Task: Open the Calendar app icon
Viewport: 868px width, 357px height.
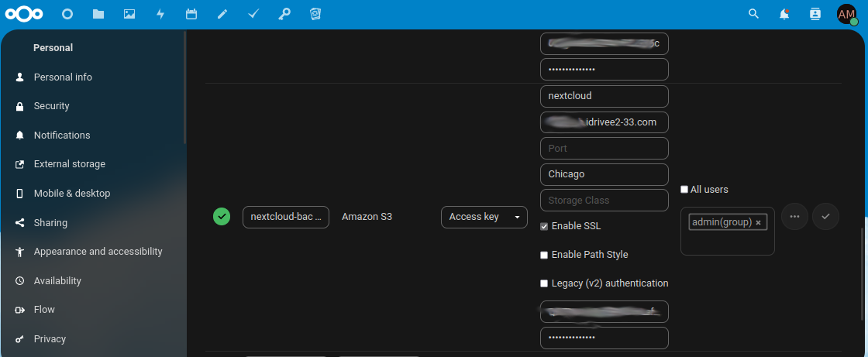Action: (x=191, y=14)
